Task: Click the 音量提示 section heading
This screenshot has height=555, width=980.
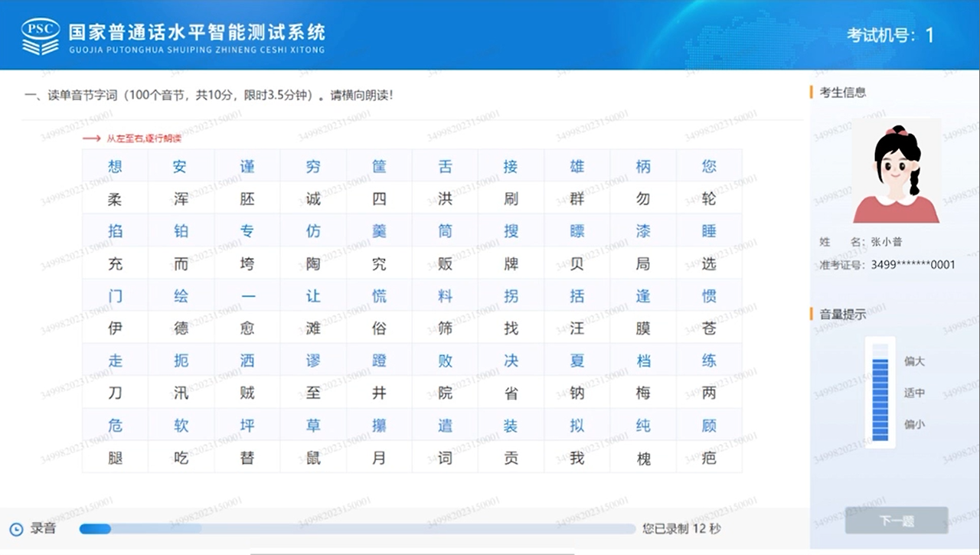Action: tap(842, 314)
